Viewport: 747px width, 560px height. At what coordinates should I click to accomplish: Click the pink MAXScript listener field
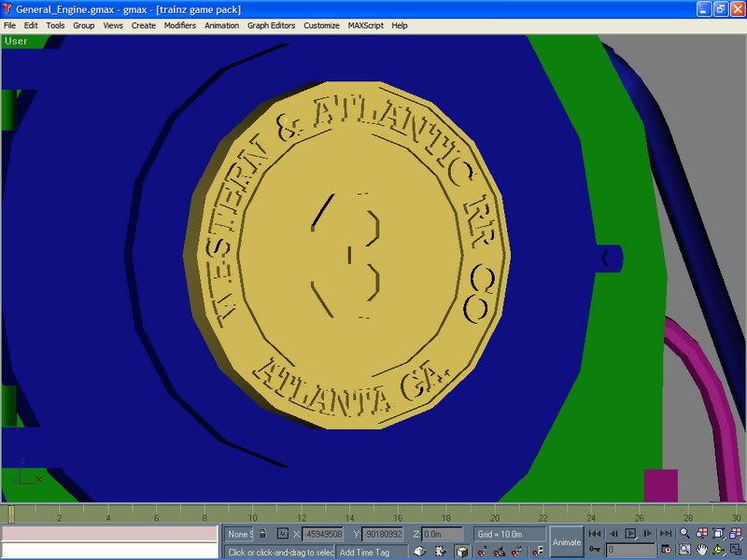109,533
